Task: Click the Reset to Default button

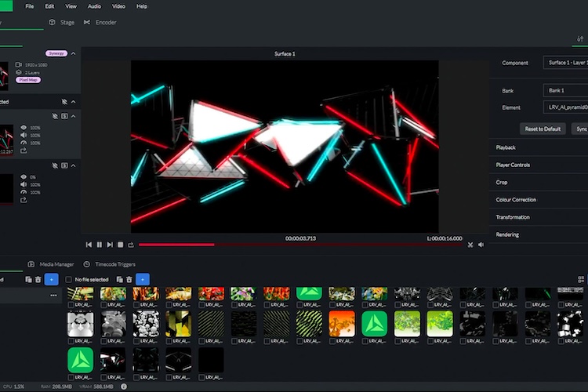Action: pyautogui.click(x=543, y=129)
